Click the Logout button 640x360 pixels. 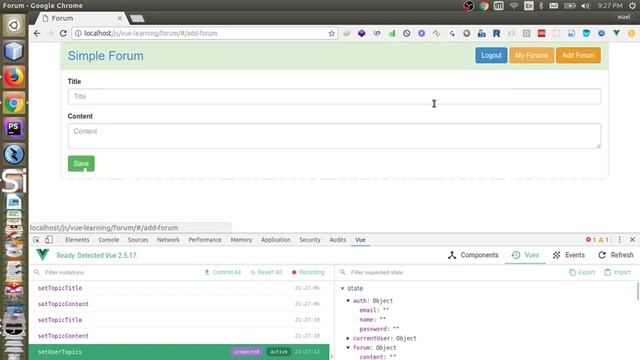(491, 56)
